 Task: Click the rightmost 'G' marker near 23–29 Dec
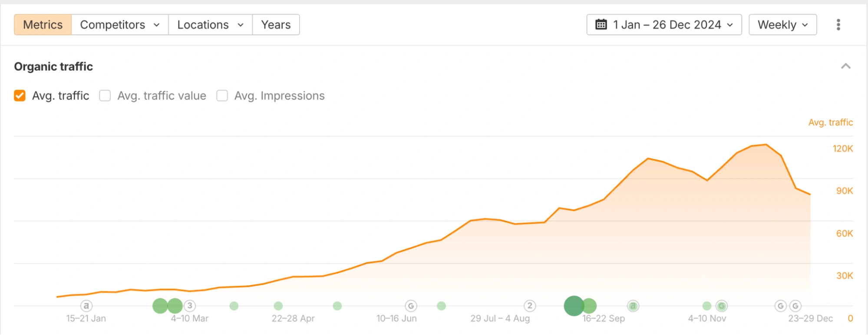[795, 306]
